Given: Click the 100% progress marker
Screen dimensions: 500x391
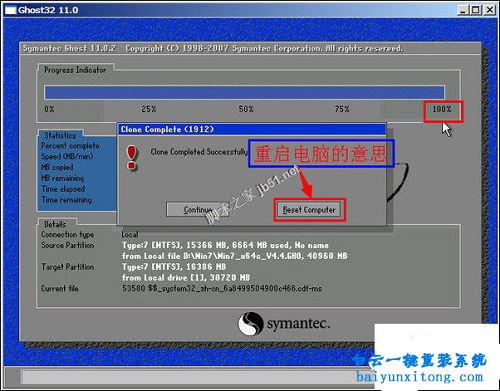Looking at the screenshot, I should pos(442,109).
